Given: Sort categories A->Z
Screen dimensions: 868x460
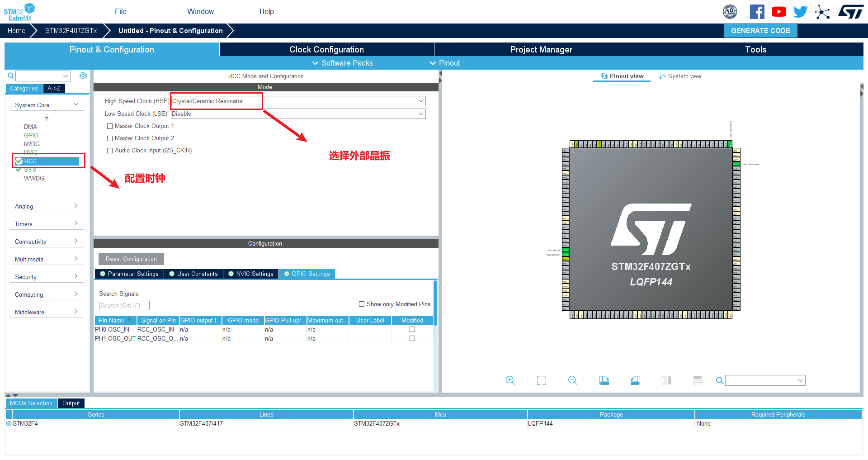Looking at the screenshot, I should [54, 89].
